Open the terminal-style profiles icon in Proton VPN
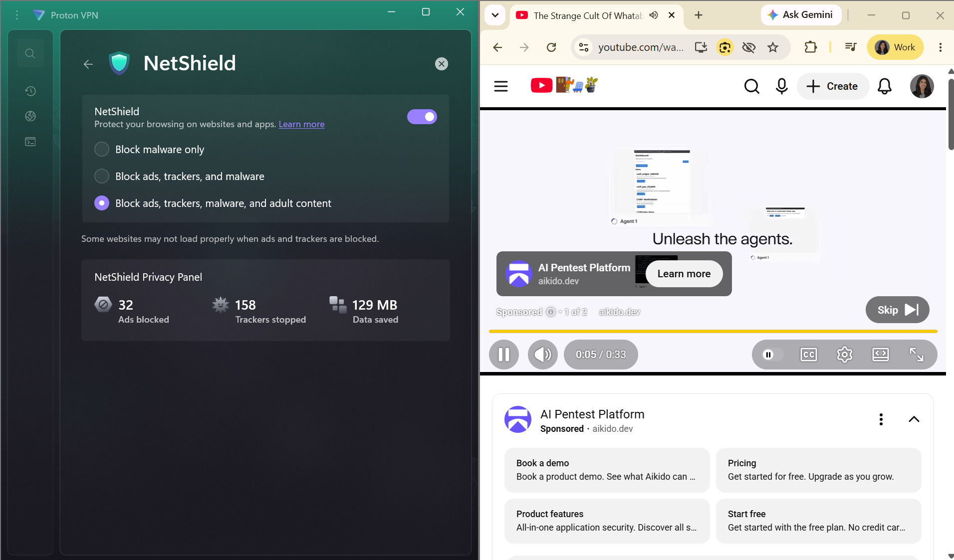This screenshot has width=954, height=560. pyautogui.click(x=30, y=142)
